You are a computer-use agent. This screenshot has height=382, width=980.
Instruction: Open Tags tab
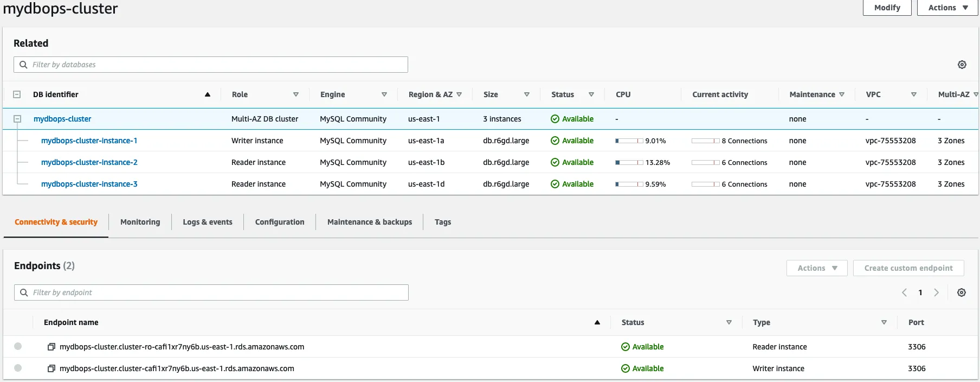click(x=443, y=222)
